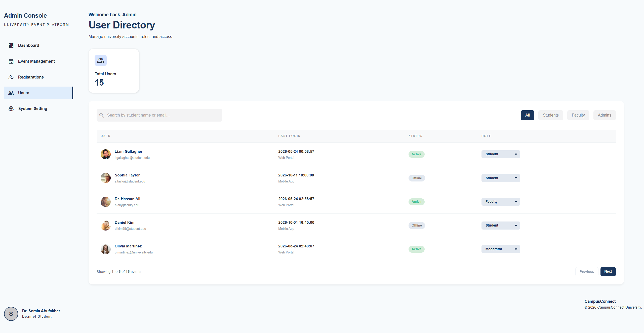Viewport: 644px width, 333px height.
Task: Click email d.kim99@student.edu
Action: pyautogui.click(x=130, y=229)
